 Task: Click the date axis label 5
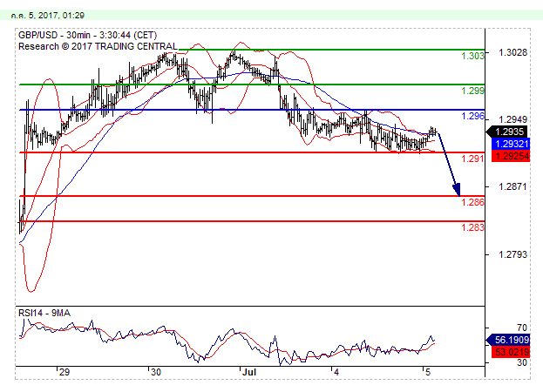(428, 372)
